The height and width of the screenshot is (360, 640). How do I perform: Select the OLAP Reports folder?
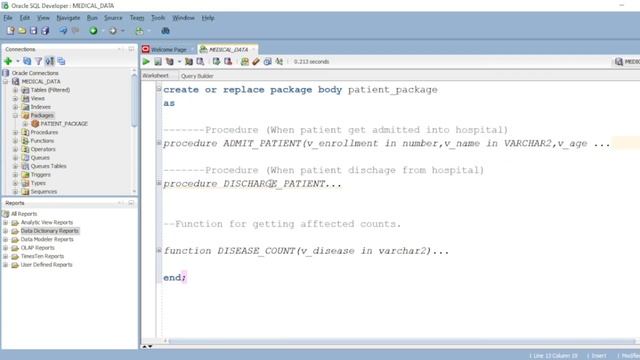[x=38, y=248]
